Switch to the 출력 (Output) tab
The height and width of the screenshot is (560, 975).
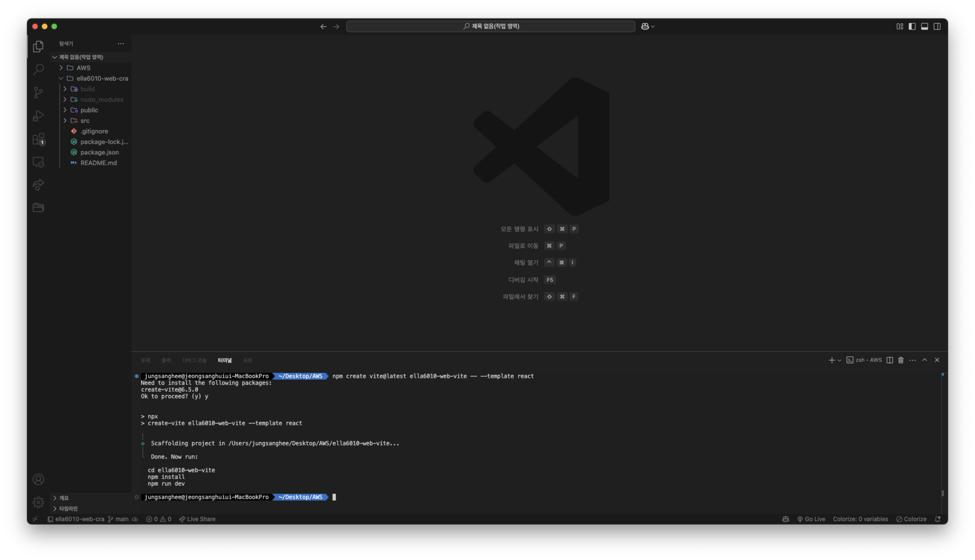pyautogui.click(x=166, y=360)
